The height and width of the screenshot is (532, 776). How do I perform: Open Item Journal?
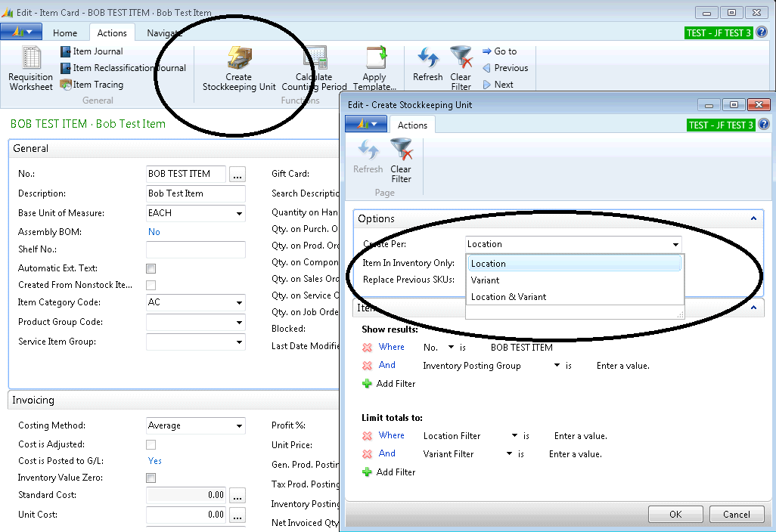click(92, 51)
